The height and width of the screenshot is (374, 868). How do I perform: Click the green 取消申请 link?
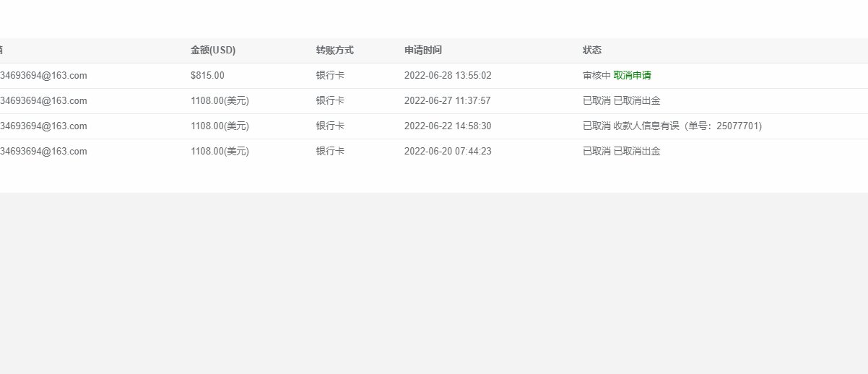coord(633,76)
